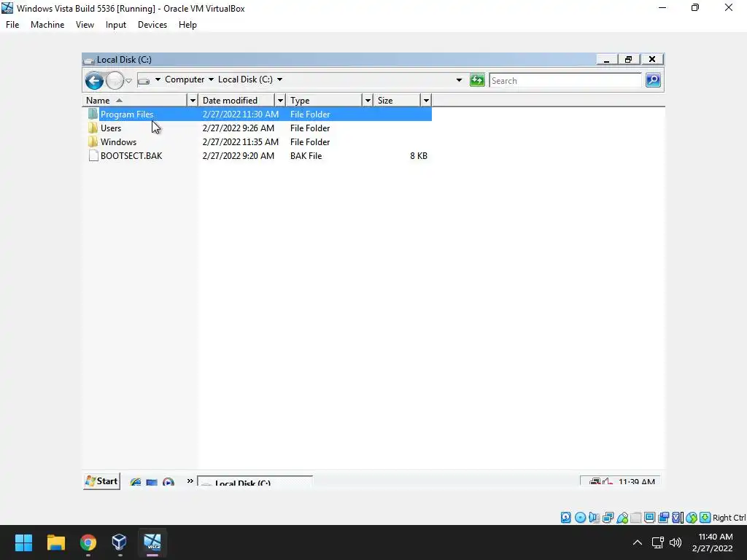Click the Explorer Back arrow button
The image size is (747, 560).
[x=94, y=80]
